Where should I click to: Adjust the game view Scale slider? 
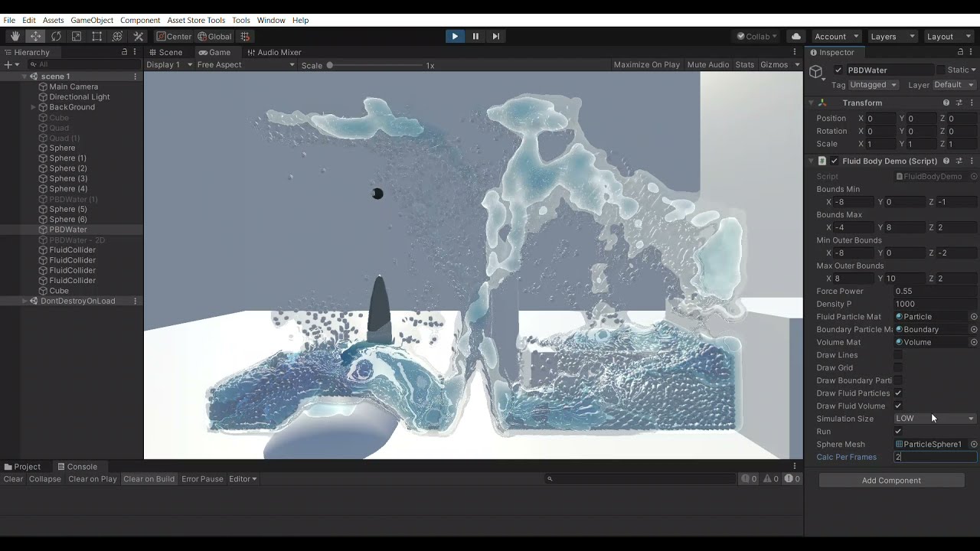pyautogui.click(x=375, y=65)
